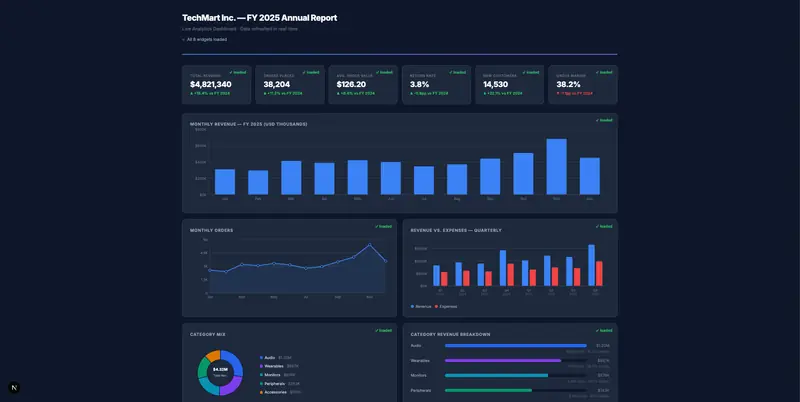Screen dimensions: 800x402
Task: Click the $126.20 average order value
Action: pos(351,84)
